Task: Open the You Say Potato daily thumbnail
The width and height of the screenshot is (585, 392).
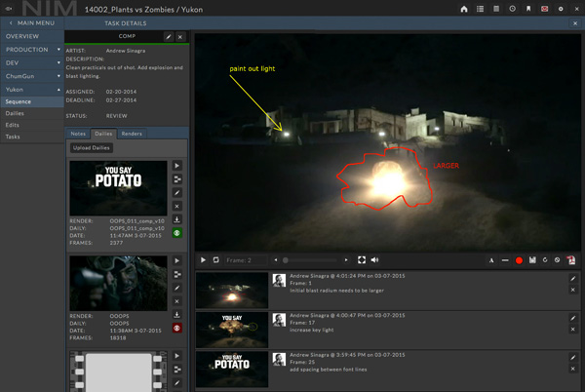Action: click(x=118, y=188)
